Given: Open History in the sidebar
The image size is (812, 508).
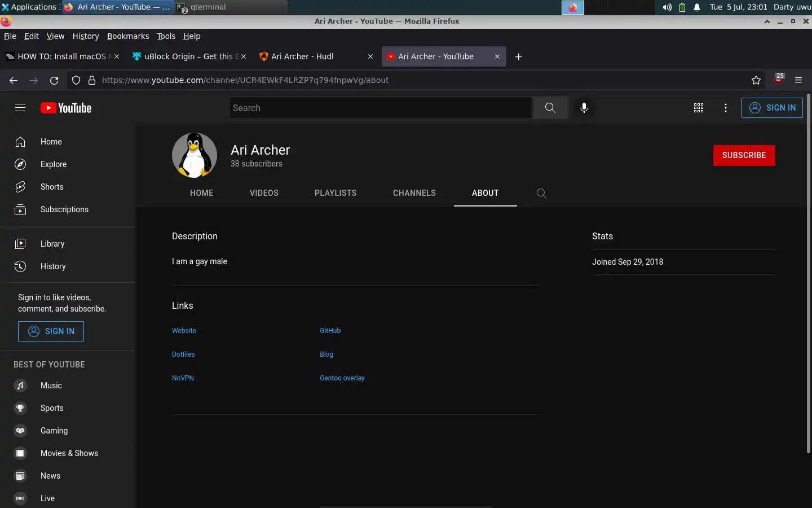Looking at the screenshot, I should click(x=68, y=266).
